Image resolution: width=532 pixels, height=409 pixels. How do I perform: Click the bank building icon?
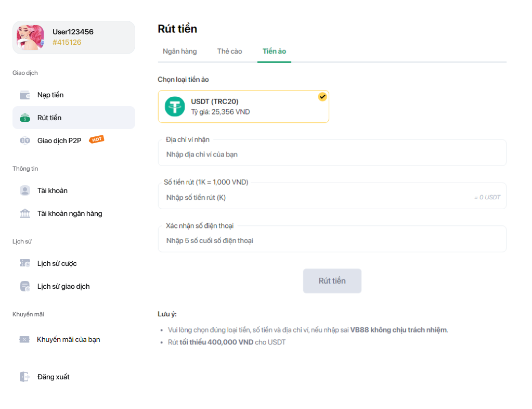pyautogui.click(x=25, y=213)
